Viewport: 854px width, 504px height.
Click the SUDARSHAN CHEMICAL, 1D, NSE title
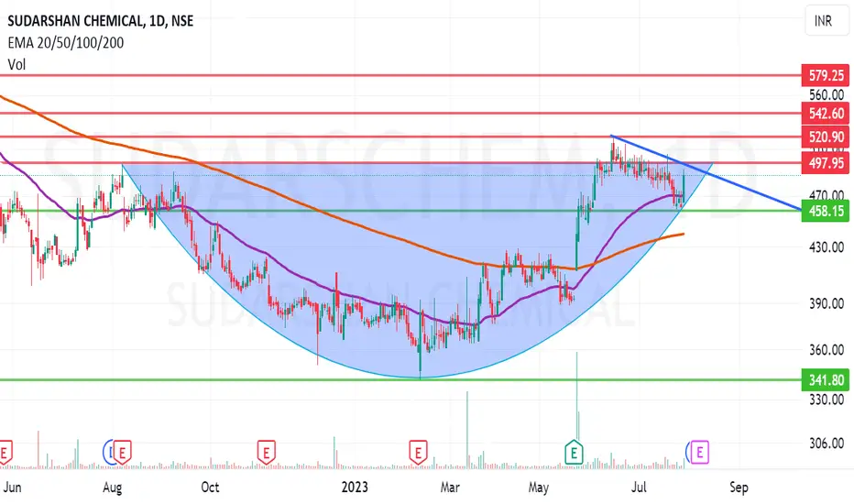pyautogui.click(x=100, y=21)
